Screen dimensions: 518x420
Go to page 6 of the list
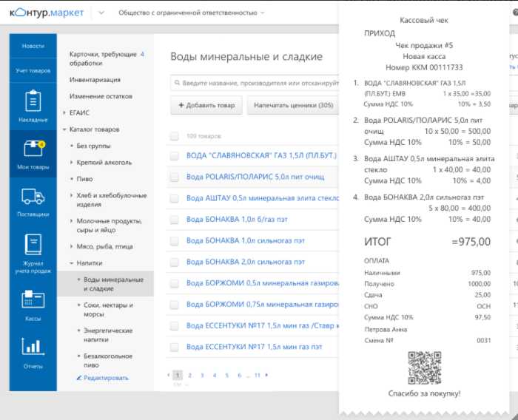click(x=239, y=375)
